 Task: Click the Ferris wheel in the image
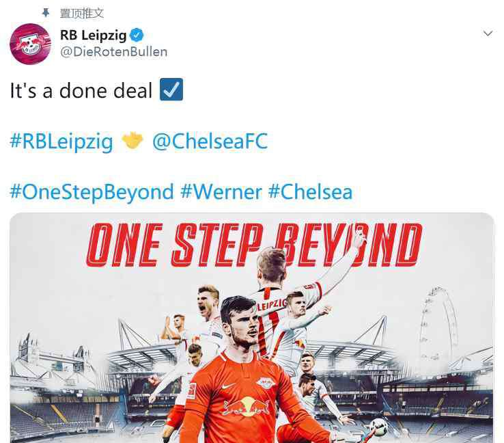(x=439, y=323)
